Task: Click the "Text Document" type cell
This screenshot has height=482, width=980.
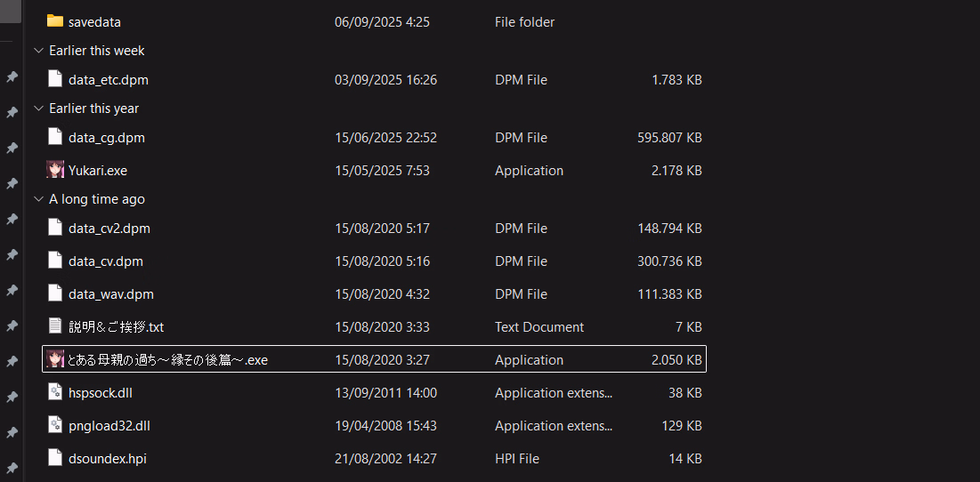Action: click(539, 327)
